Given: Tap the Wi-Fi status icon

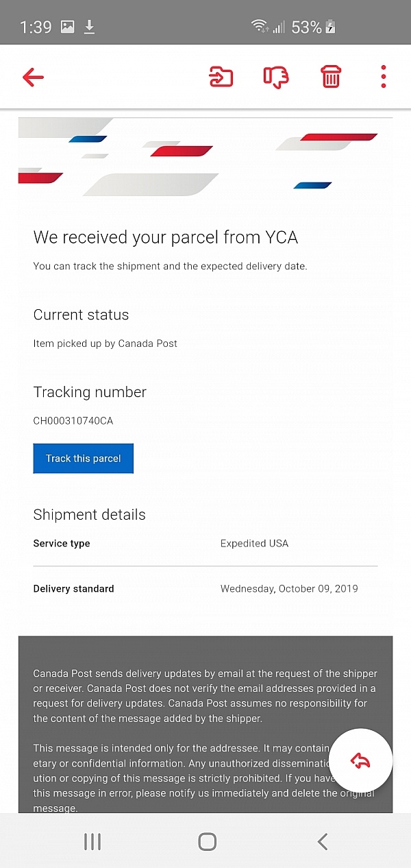Looking at the screenshot, I should [260, 27].
